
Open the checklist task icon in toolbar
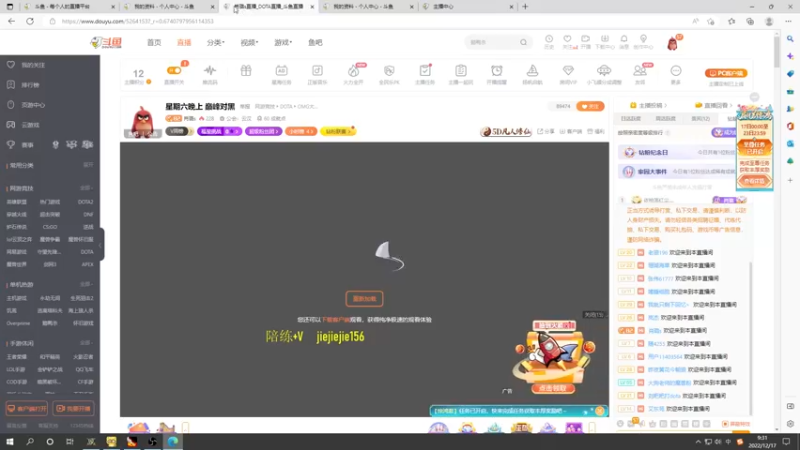pos(424,73)
